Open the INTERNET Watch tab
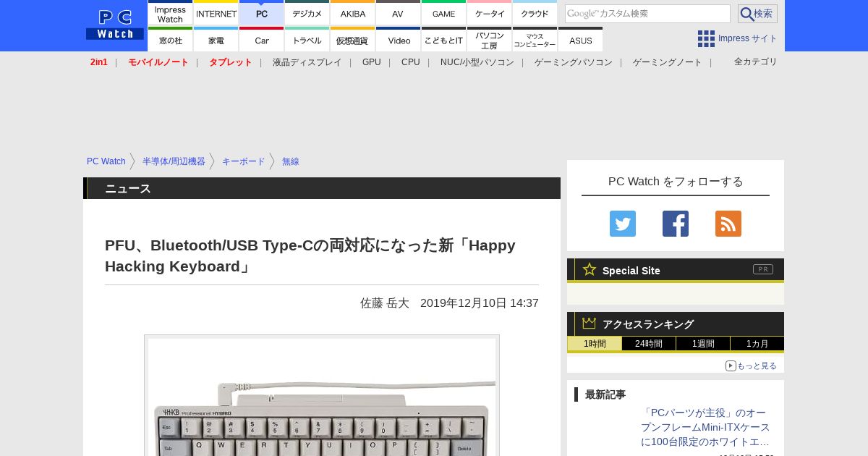Viewport: 868px width, 456px height. tap(216, 12)
